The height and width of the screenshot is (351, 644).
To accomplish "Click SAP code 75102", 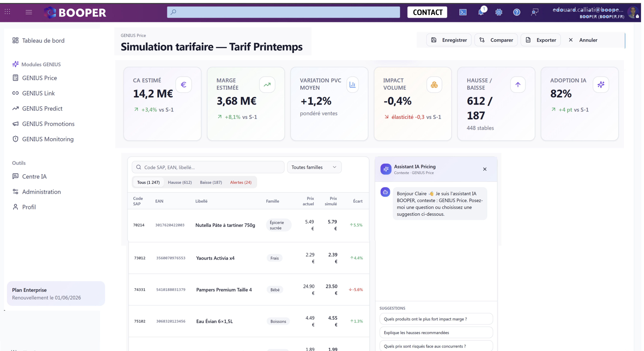I will click(x=140, y=321).
